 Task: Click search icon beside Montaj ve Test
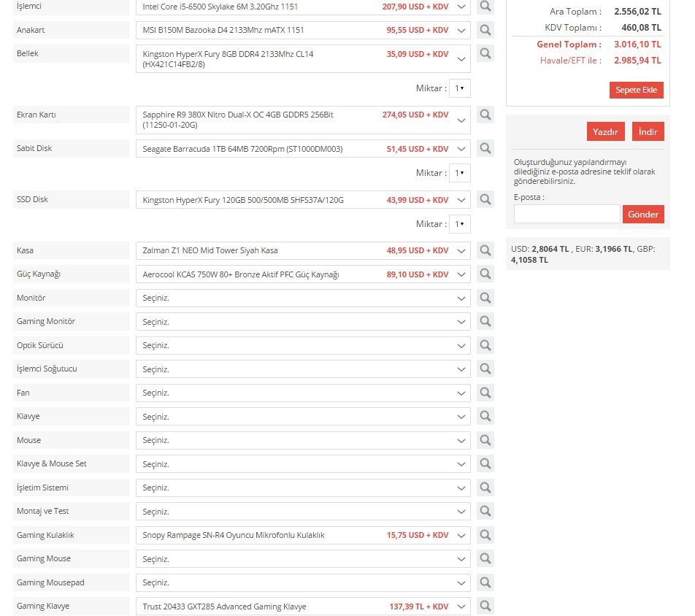point(485,511)
